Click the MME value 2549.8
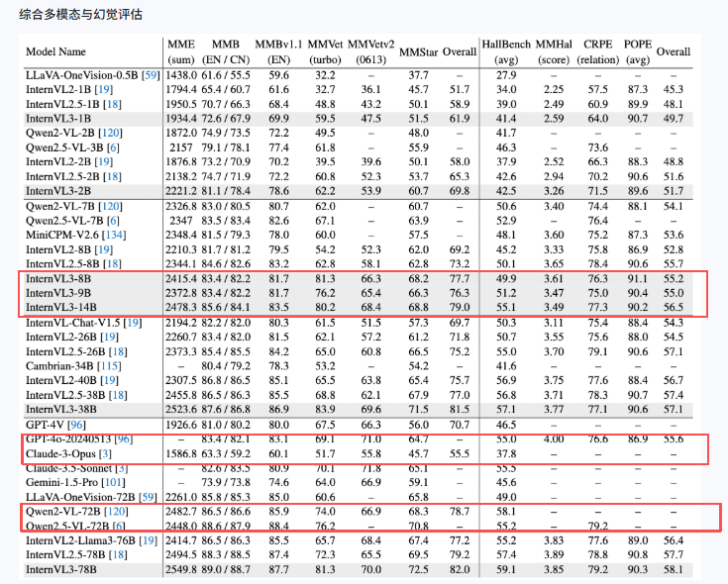 [181, 569]
